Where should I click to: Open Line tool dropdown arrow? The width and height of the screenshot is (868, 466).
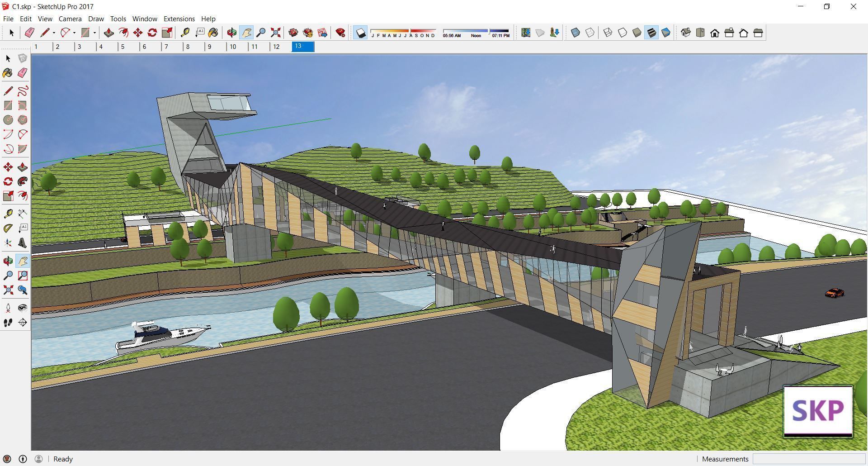click(x=54, y=33)
